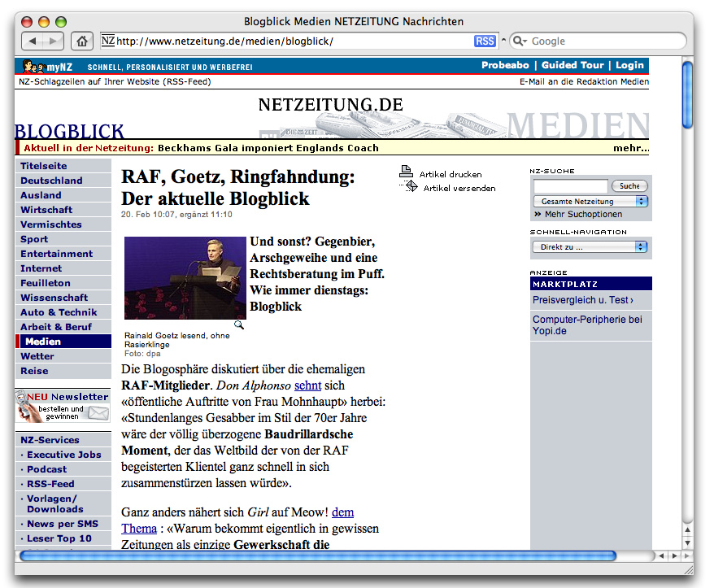
Task: Click the Login link
Action: click(x=629, y=65)
